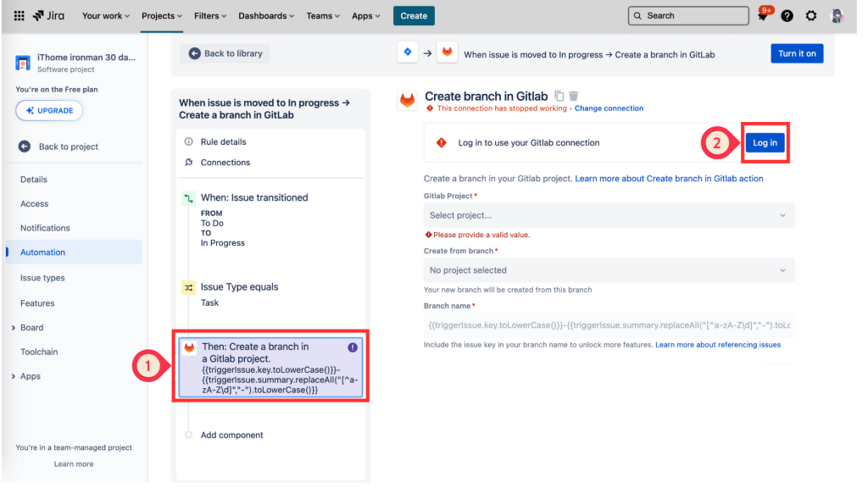Image resolution: width=868 pixels, height=488 pixels.
Task: Open the Projects dropdown menu
Action: [x=162, y=15]
